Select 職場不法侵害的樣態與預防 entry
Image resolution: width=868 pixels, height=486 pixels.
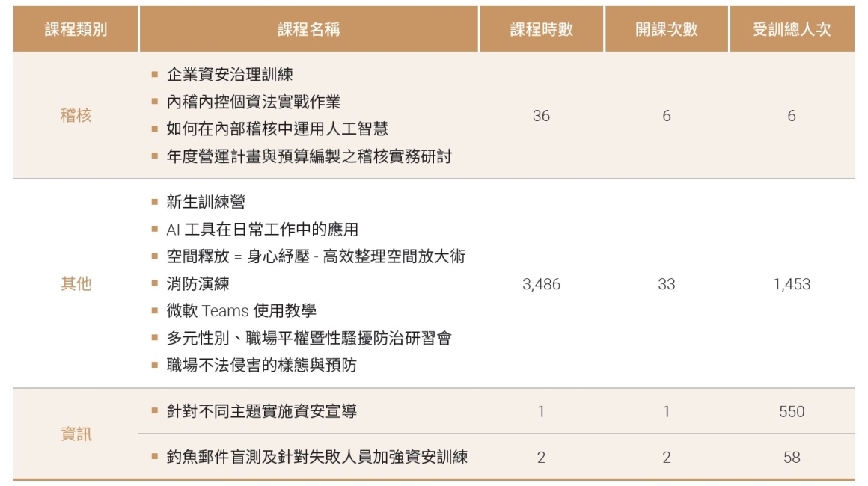pyautogui.click(x=261, y=365)
